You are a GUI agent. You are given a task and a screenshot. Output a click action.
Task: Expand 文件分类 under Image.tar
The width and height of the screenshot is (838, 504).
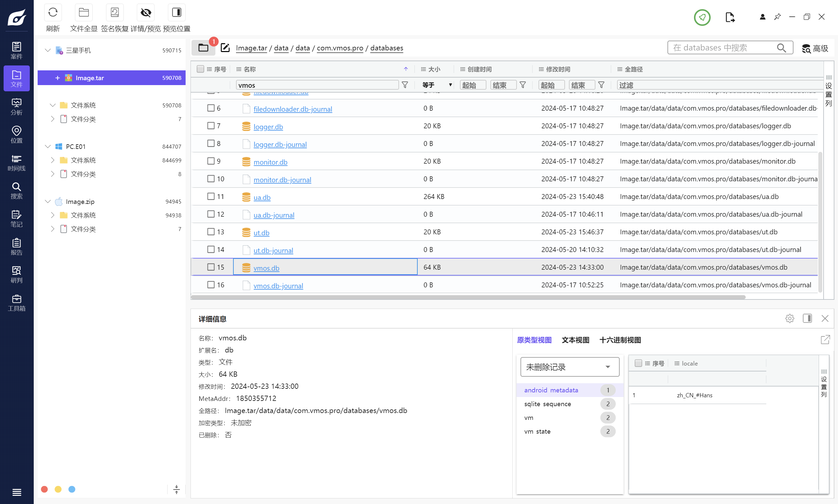click(x=53, y=119)
